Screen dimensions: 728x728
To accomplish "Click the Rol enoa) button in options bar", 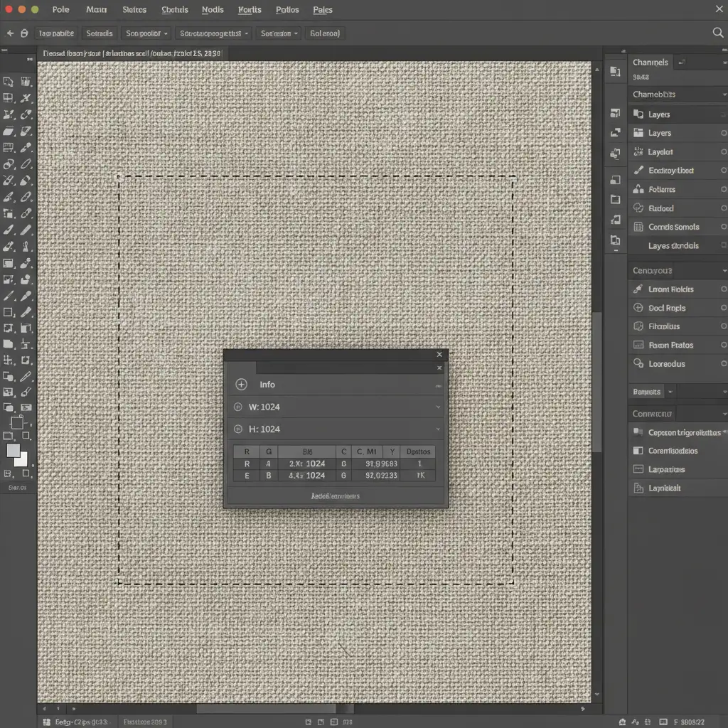I will pyautogui.click(x=325, y=33).
